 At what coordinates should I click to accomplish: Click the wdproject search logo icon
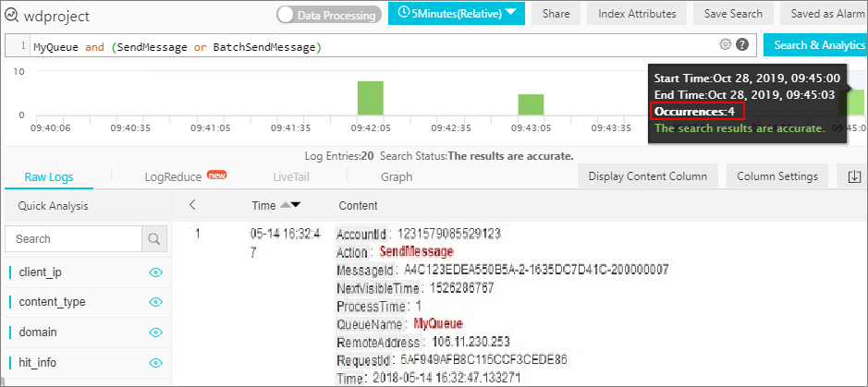(x=11, y=15)
